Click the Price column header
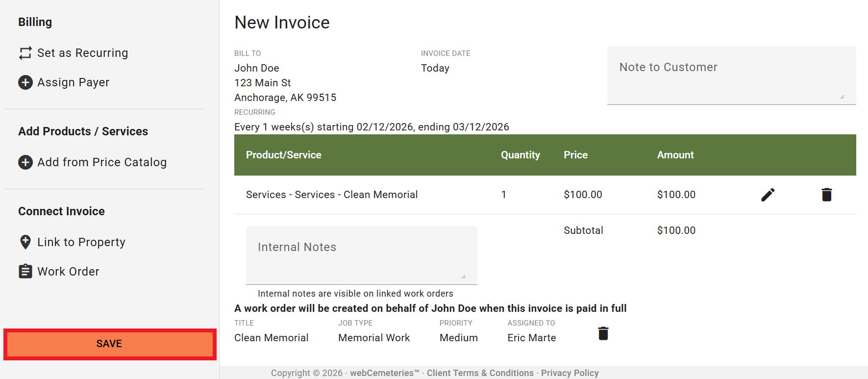This screenshot has height=379, width=868. tap(576, 155)
